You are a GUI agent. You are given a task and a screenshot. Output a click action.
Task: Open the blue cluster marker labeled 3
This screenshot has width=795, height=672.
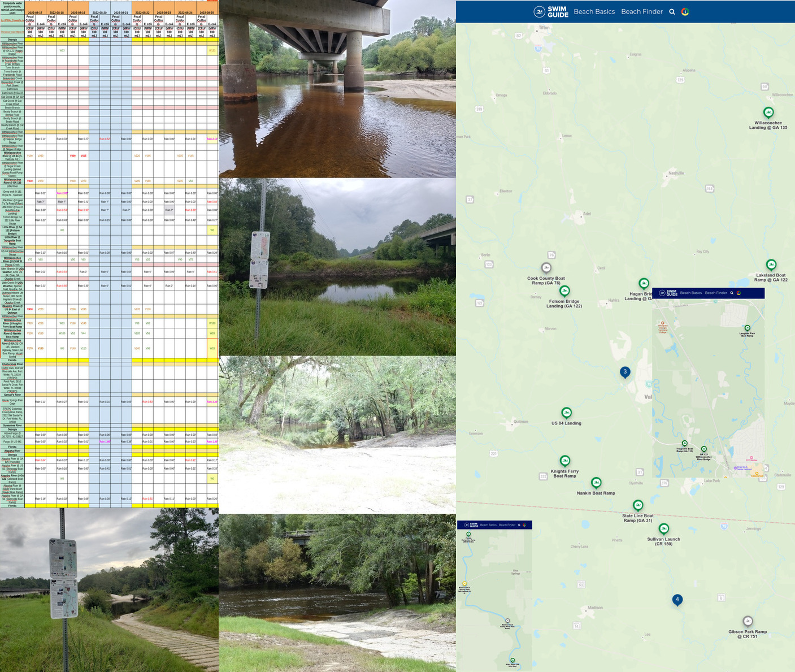[625, 372]
